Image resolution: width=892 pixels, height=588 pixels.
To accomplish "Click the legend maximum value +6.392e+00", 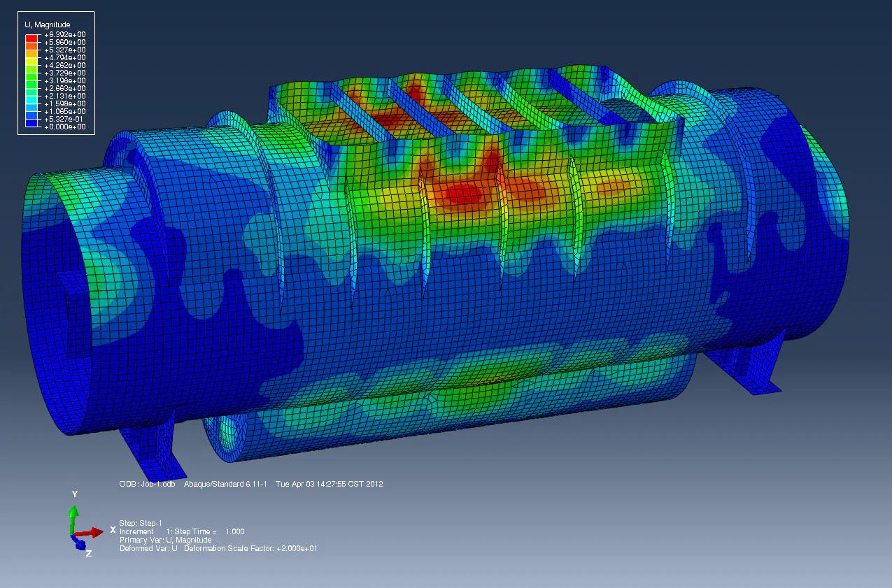I will coord(65,34).
